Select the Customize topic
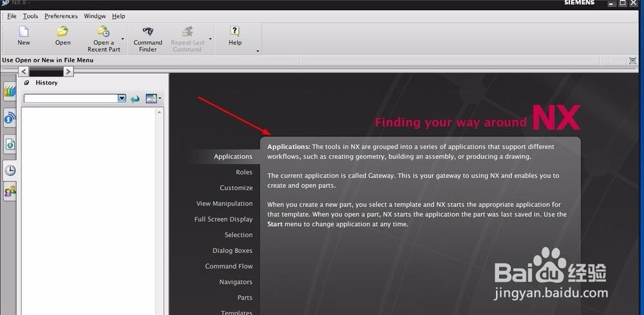 click(x=236, y=187)
